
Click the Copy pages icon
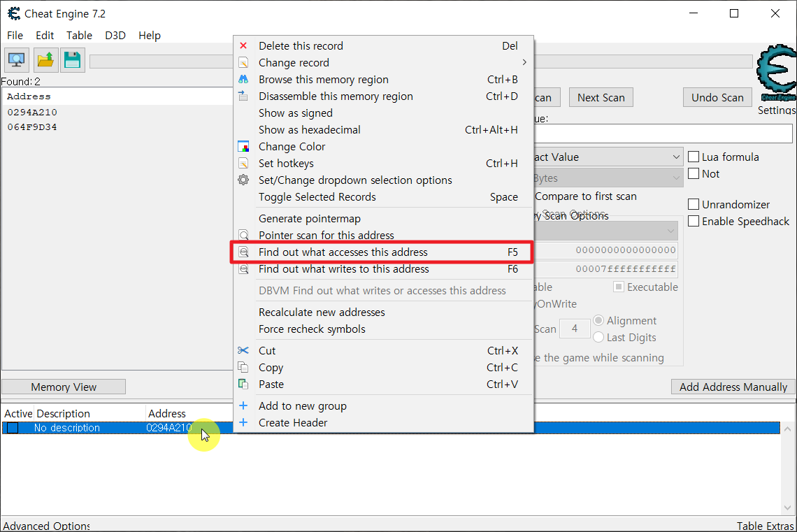pos(243,368)
